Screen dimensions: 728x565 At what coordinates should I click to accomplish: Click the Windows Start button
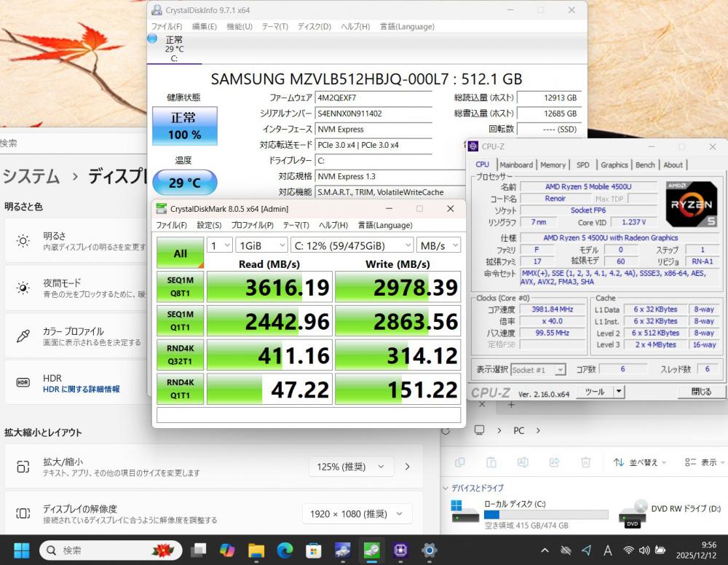(x=21, y=550)
